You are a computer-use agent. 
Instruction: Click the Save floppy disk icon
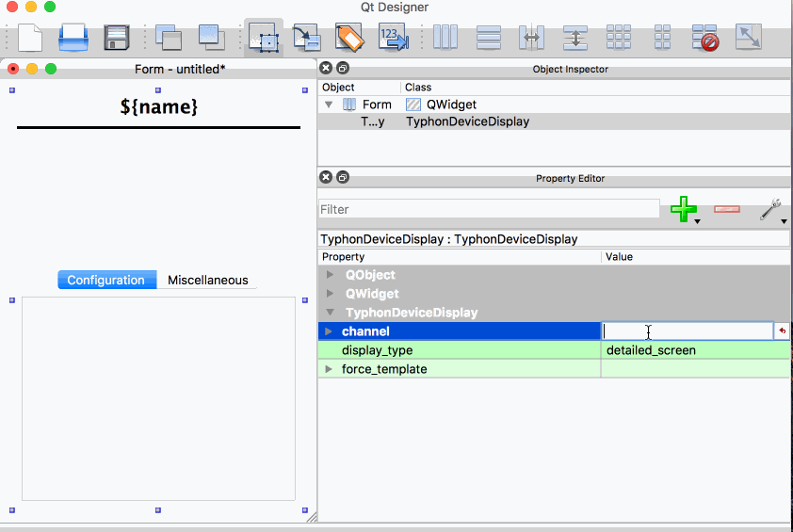coord(117,38)
